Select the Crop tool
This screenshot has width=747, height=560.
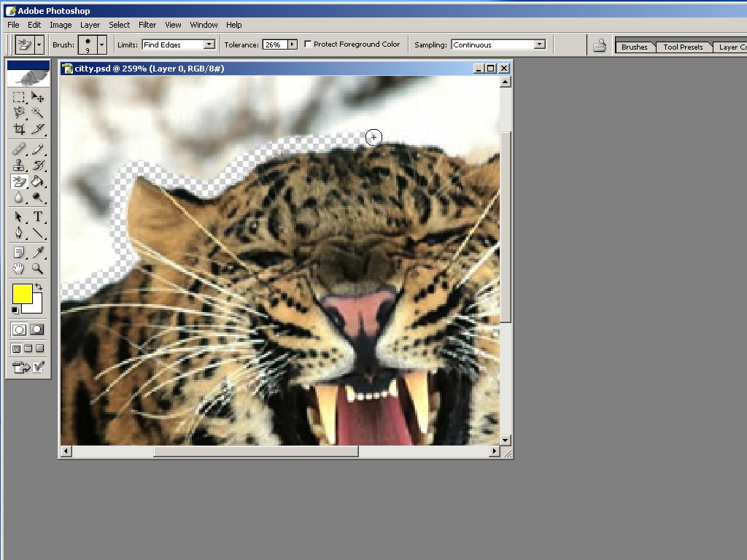click(18, 128)
